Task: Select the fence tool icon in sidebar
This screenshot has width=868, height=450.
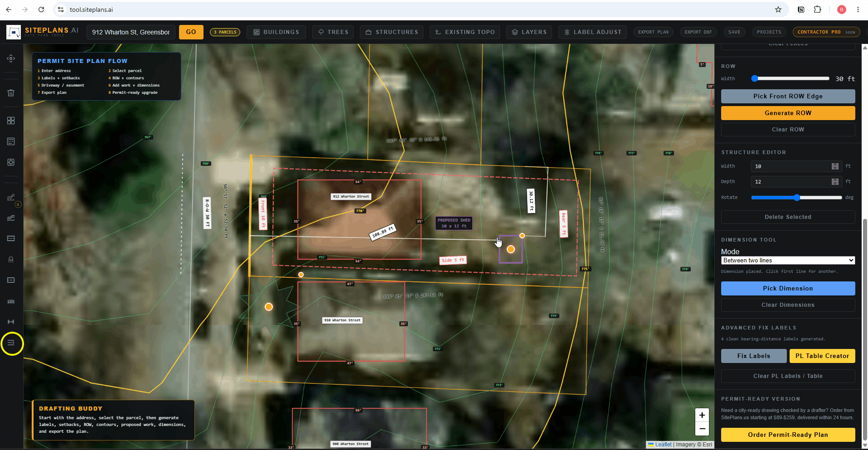Action: pyautogui.click(x=11, y=301)
